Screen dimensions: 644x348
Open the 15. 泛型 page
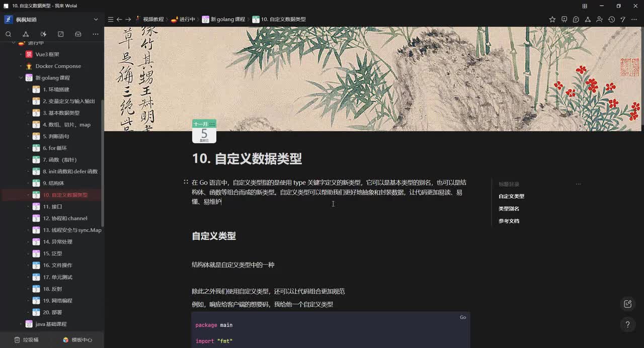click(52, 253)
